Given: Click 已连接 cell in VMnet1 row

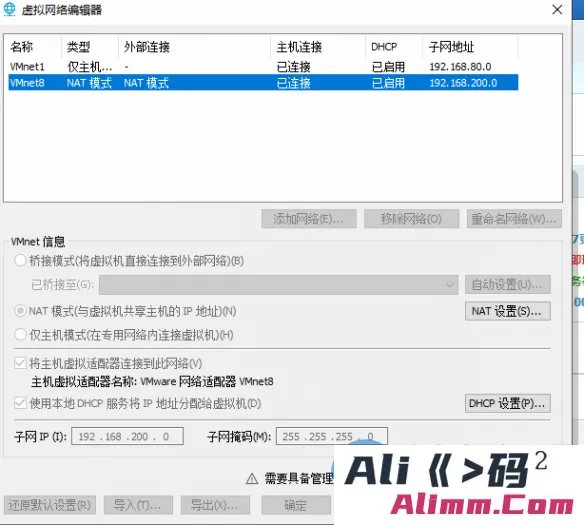Looking at the screenshot, I should coord(293,67).
